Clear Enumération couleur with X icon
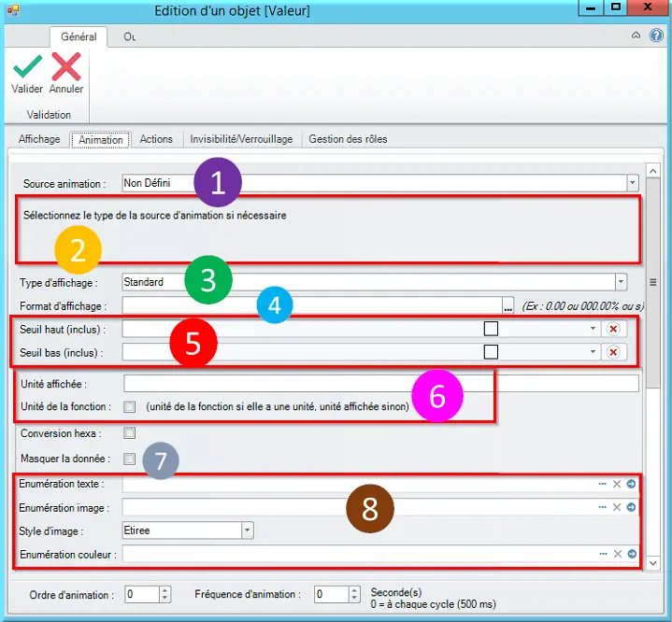This screenshot has width=672, height=622. [618, 554]
